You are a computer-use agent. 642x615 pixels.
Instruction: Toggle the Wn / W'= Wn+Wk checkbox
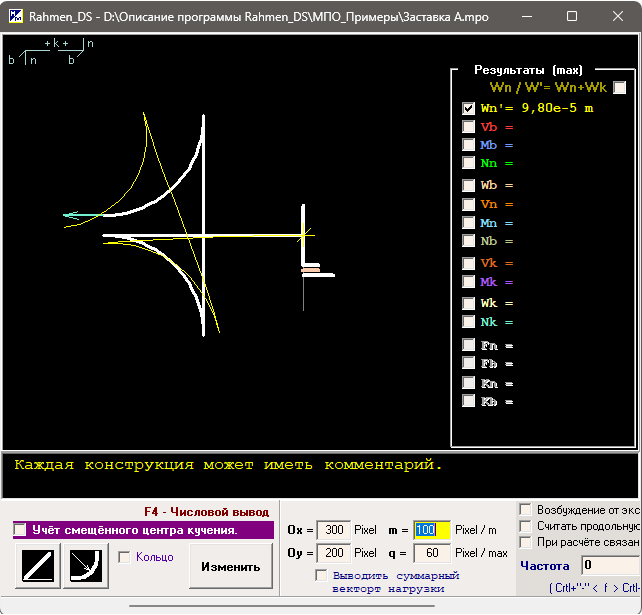(x=620, y=88)
